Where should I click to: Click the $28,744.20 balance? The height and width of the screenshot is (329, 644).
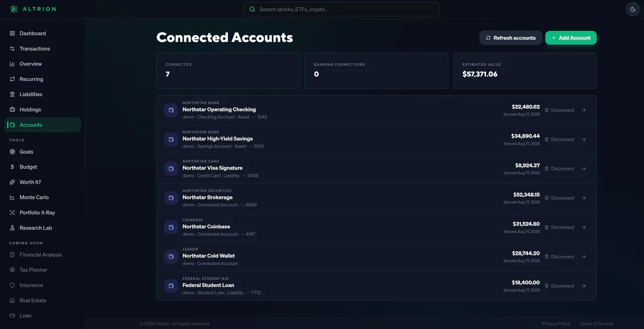[x=526, y=253]
